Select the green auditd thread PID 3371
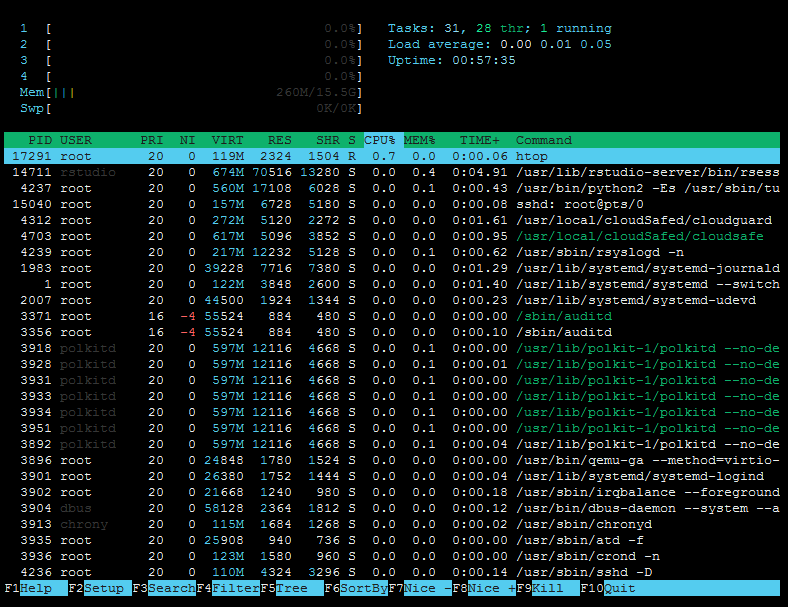Viewport: 788px width, 607px height. click(392, 317)
